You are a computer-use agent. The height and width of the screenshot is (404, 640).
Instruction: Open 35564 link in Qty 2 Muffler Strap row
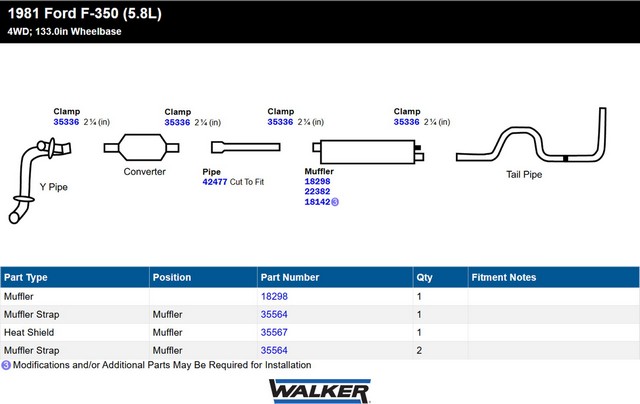click(274, 351)
